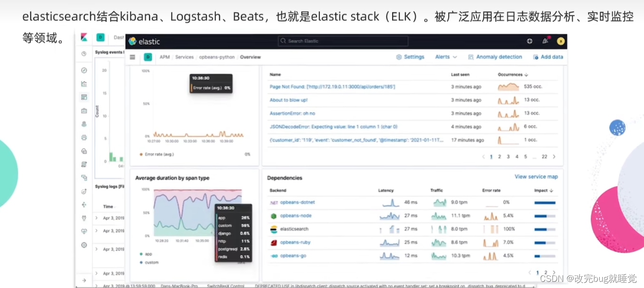Open the clock Recently viewed icon in Kibana sidebar
The height and width of the screenshot is (288, 644).
[84, 54]
